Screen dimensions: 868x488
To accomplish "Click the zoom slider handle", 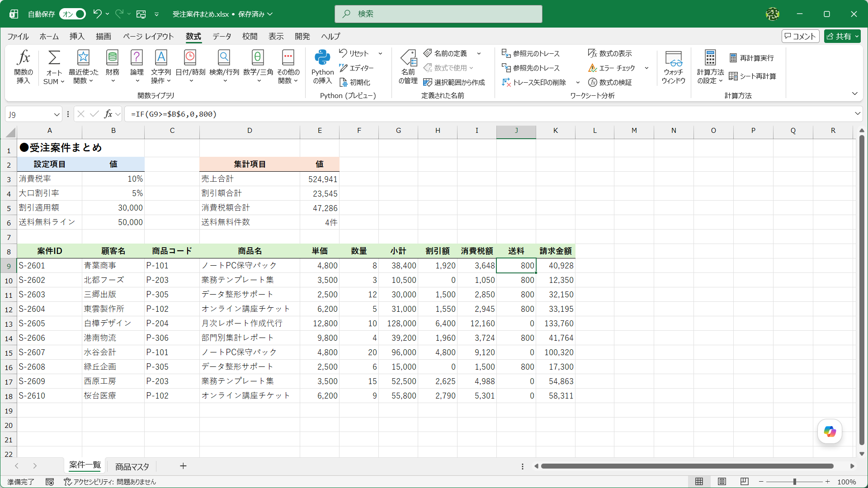I will (x=794, y=482).
